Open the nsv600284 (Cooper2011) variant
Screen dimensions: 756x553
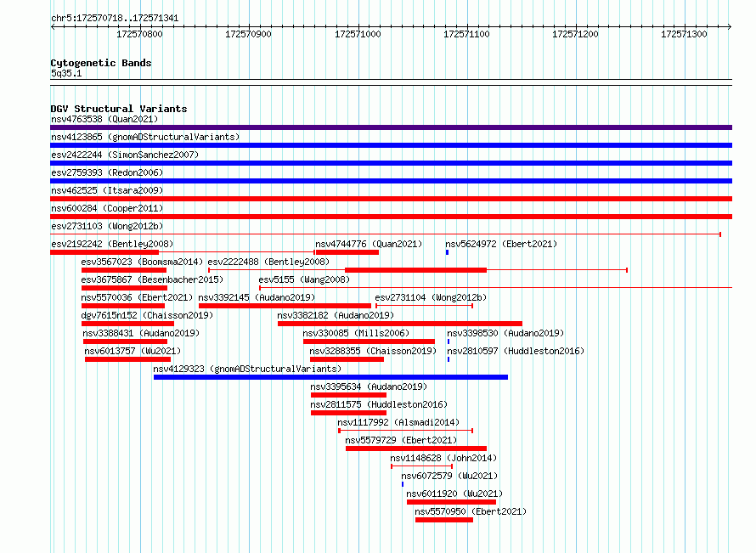coord(107,208)
